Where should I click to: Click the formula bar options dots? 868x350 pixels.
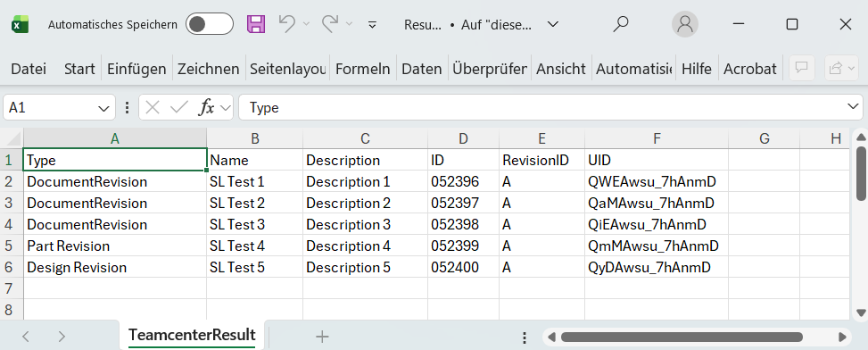pyautogui.click(x=128, y=107)
